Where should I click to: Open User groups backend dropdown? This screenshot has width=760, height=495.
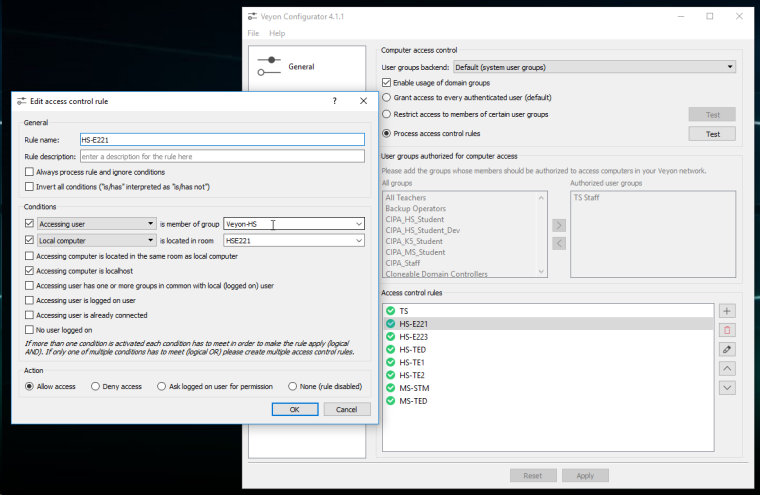click(594, 67)
